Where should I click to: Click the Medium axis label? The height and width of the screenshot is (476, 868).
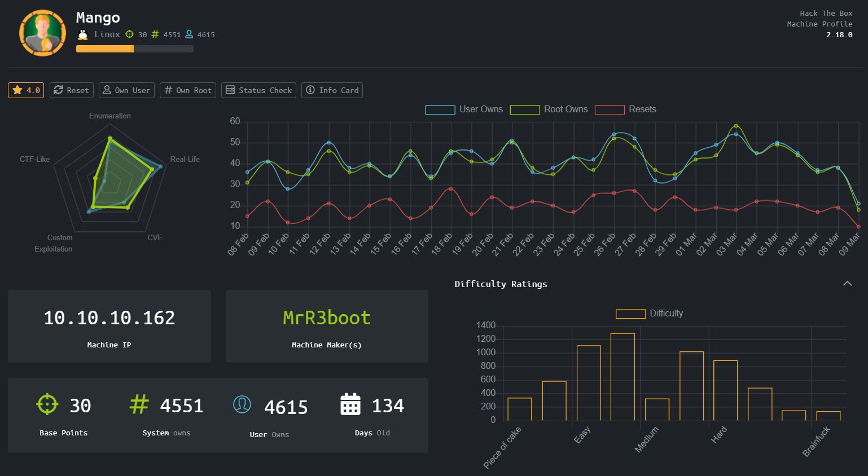tap(647, 440)
